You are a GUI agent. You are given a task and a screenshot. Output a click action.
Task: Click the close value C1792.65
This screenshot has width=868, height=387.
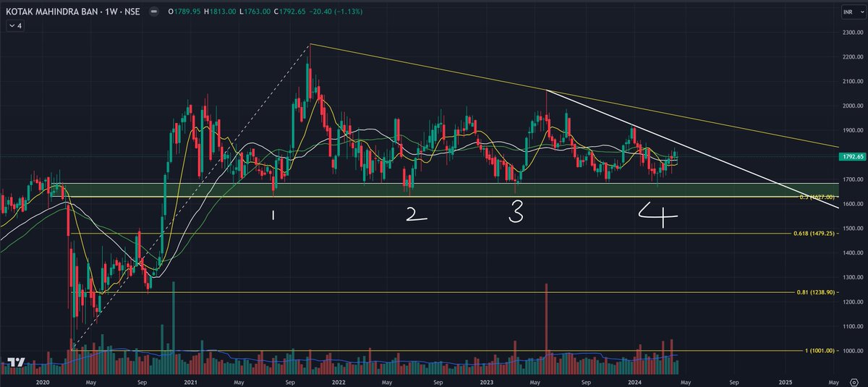tap(289, 12)
